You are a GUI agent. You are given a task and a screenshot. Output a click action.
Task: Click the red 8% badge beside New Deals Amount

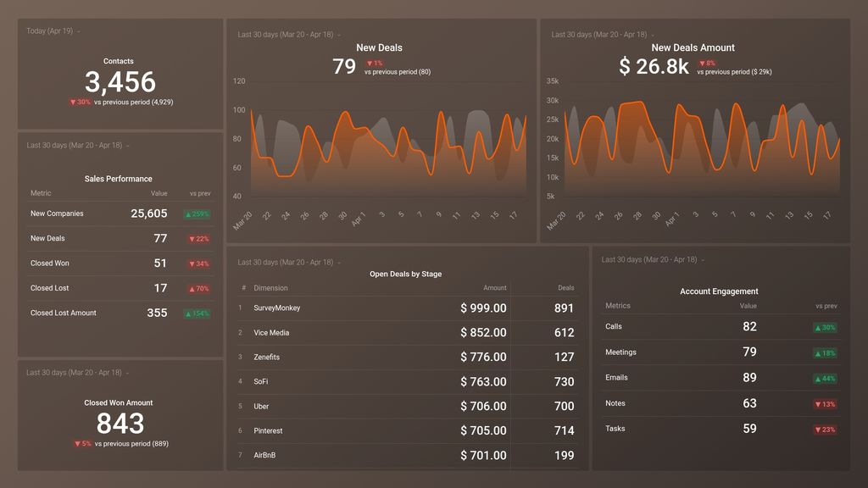pyautogui.click(x=707, y=63)
